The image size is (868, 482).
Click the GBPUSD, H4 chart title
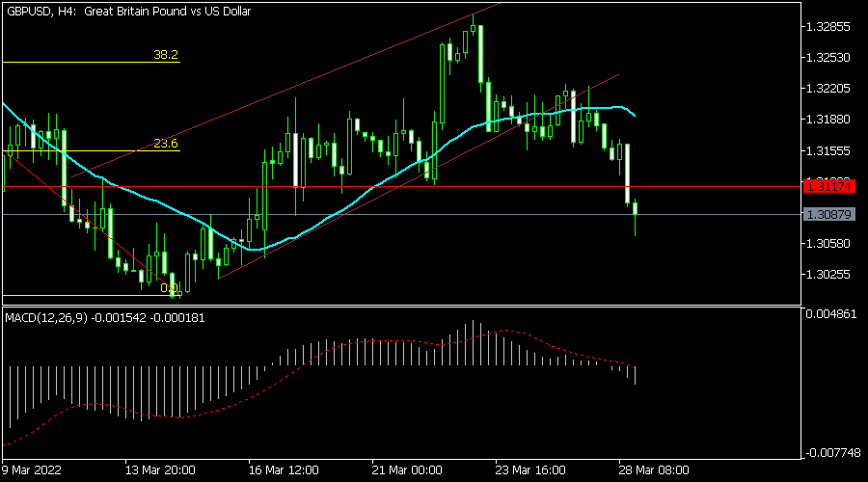(x=128, y=11)
